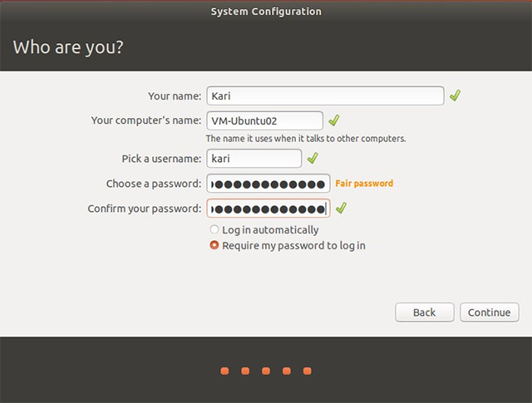
Task: Click the Your name input field
Action: coord(325,96)
